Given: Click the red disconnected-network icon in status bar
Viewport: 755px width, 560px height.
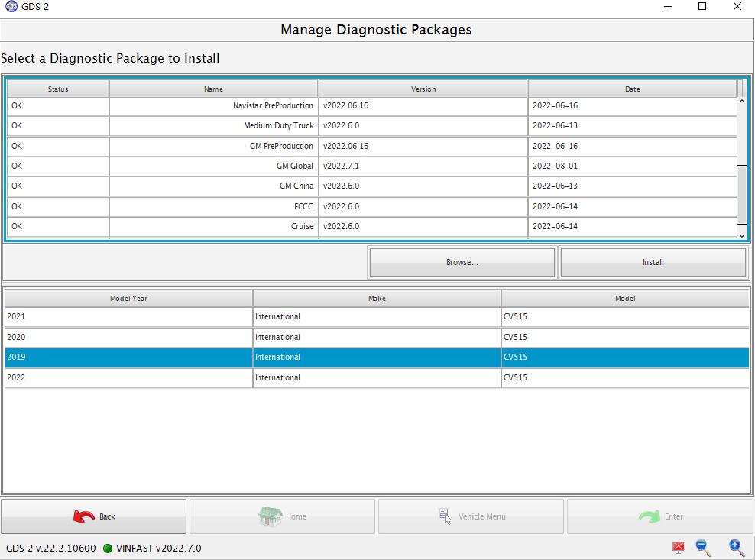Looking at the screenshot, I should [x=678, y=547].
